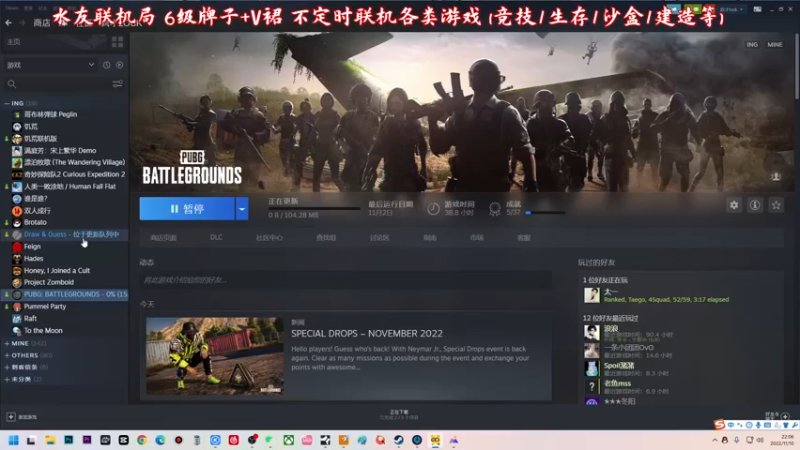Select Honey, I Joined a Cult
The height and width of the screenshot is (450, 800).
(x=57, y=270)
